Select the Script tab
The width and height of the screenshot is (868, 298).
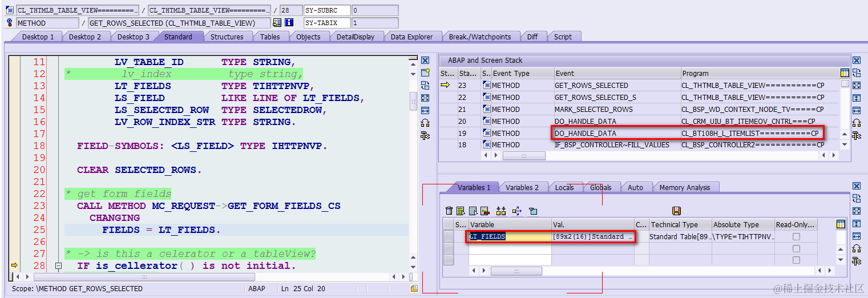[x=563, y=37]
